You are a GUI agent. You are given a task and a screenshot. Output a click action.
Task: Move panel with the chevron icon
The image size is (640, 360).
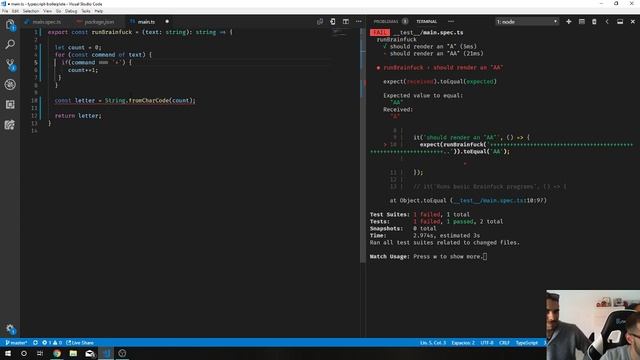[x=607, y=22]
